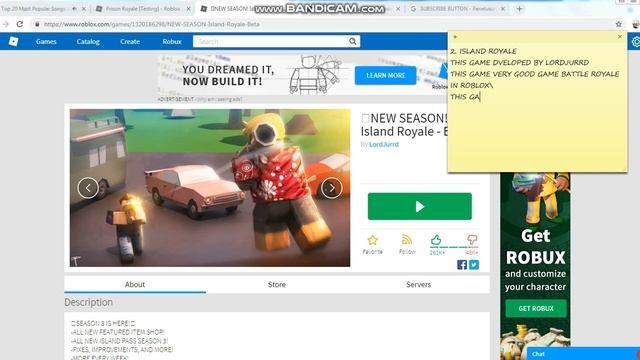Screen dimensions: 640x360
Task: Reload the page with refresh icon
Action: [20, 24]
